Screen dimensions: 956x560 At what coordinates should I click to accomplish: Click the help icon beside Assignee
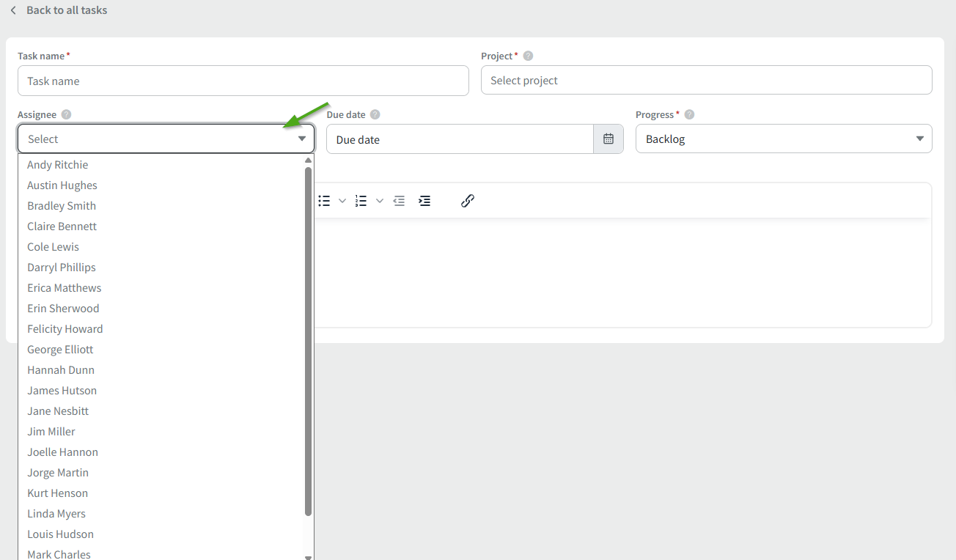[x=67, y=114]
